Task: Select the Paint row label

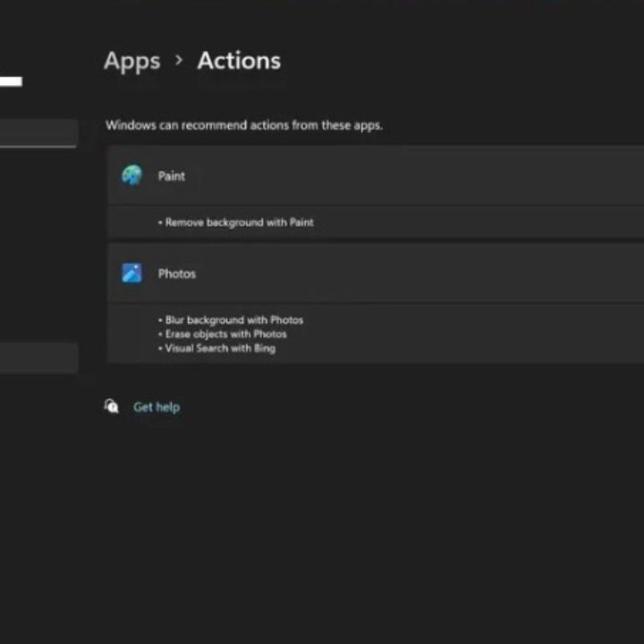Action: (x=171, y=176)
